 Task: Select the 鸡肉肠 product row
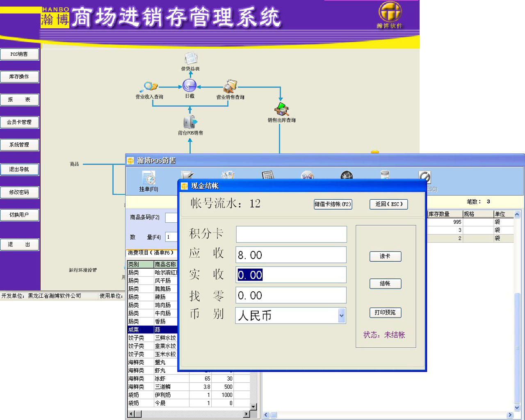(152, 305)
